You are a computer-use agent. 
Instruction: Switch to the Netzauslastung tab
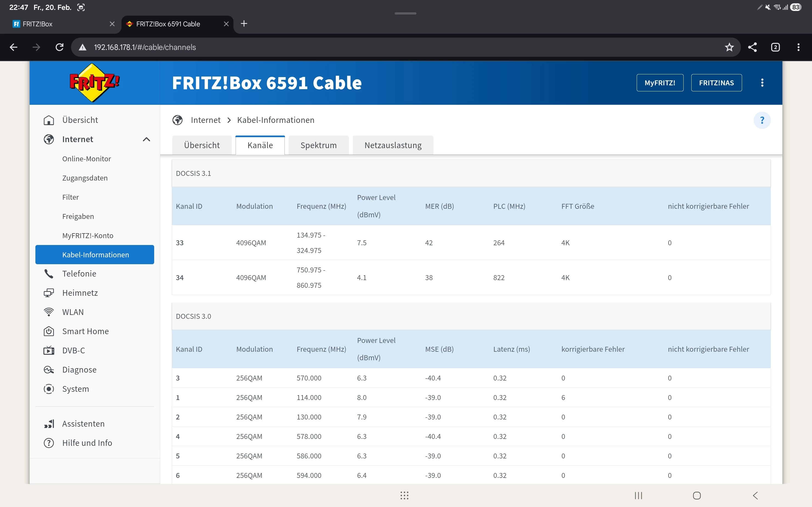[393, 145]
